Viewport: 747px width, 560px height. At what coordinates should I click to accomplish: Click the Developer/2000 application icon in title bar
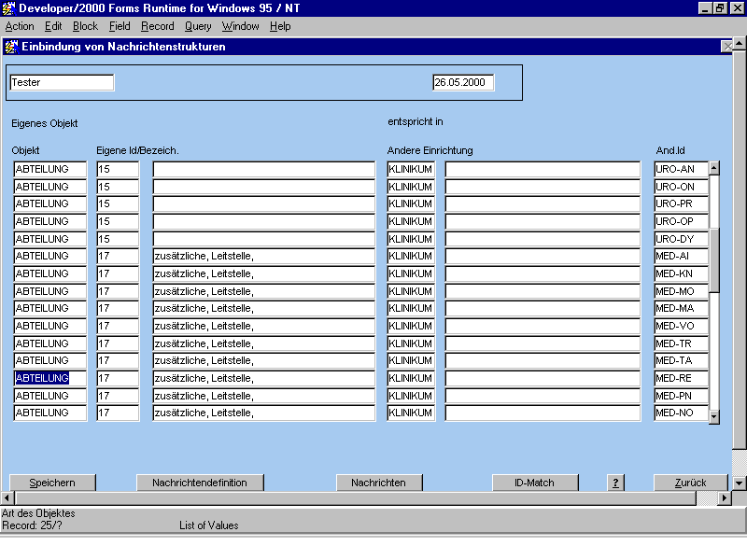tap(9, 8)
